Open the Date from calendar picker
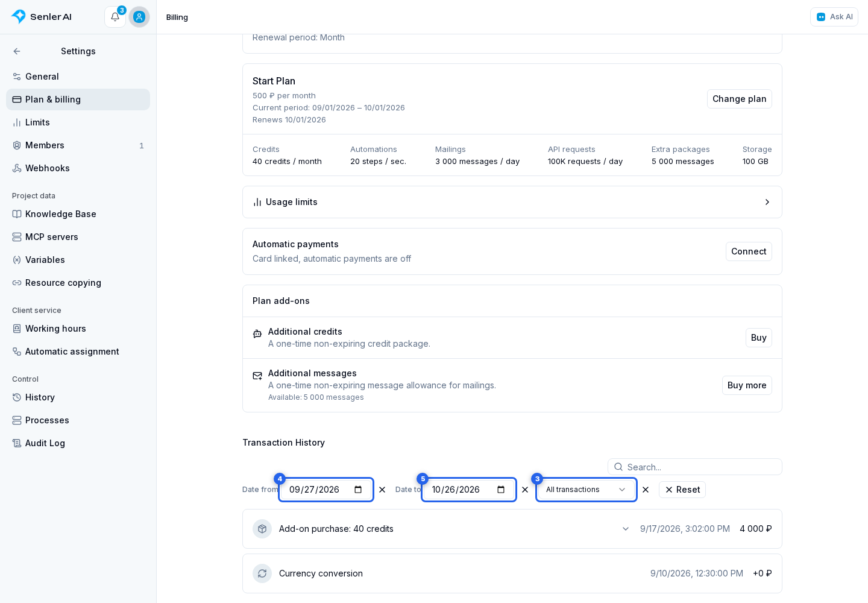The height and width of the screenshot is (603, 868). coord(358,490)
